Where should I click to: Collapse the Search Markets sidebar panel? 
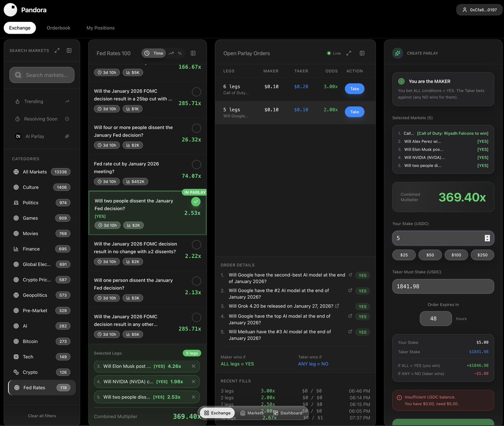(x=69, y=50)
